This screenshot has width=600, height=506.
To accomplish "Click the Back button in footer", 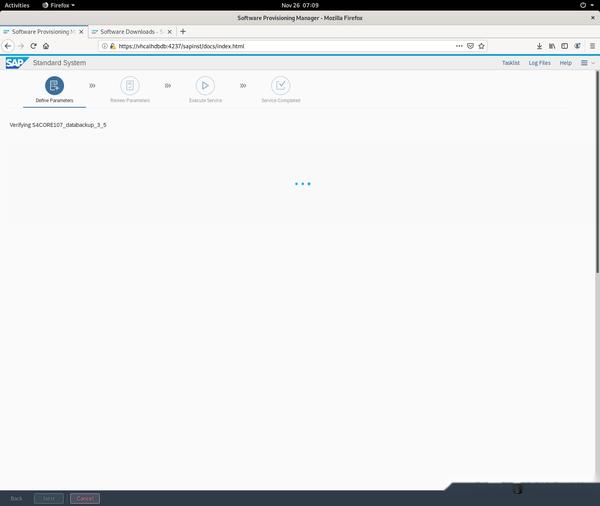I will click(x=16, y=498).
